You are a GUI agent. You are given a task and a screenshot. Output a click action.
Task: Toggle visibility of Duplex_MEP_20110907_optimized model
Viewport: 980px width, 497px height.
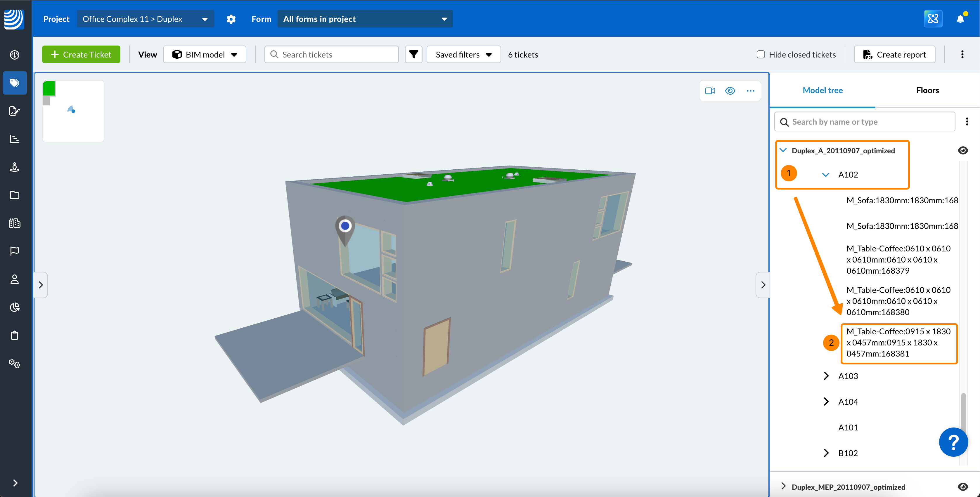tap(962, 487)
